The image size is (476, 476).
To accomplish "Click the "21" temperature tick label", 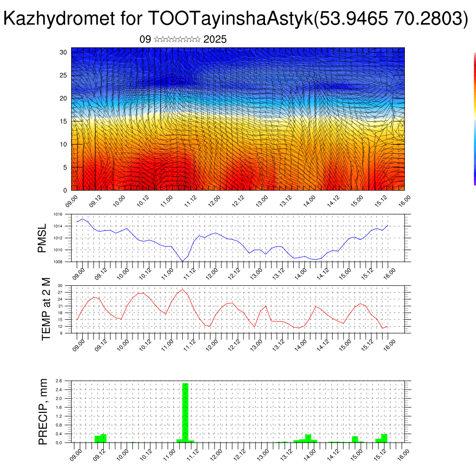I will pyautogui.click(x=60, y=306).
